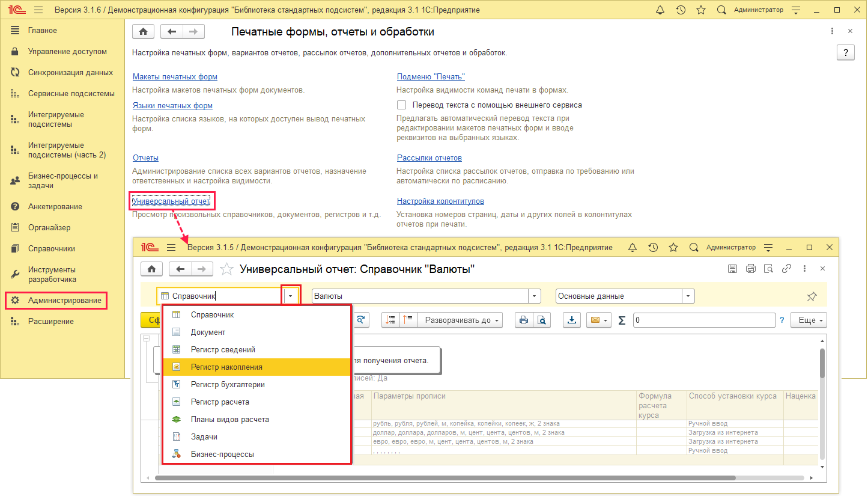Open Еще dropdown button
Viewport: 868px width, 496px height.
(x=809, y=320)
